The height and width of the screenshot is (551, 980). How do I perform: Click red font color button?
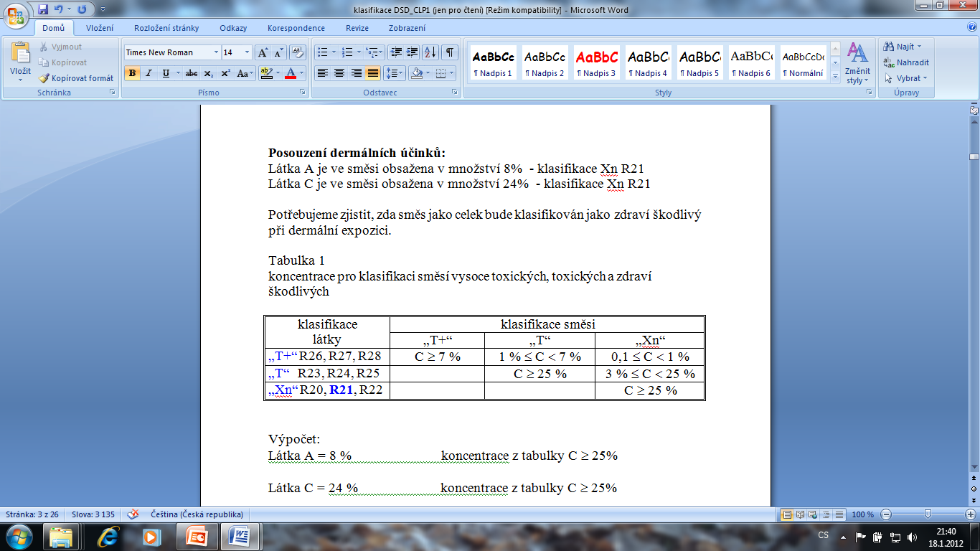(290, 73)
